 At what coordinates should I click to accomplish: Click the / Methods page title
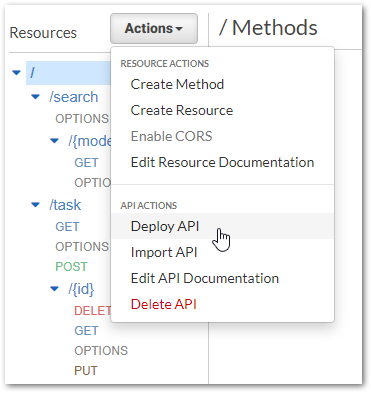point(268,27)
